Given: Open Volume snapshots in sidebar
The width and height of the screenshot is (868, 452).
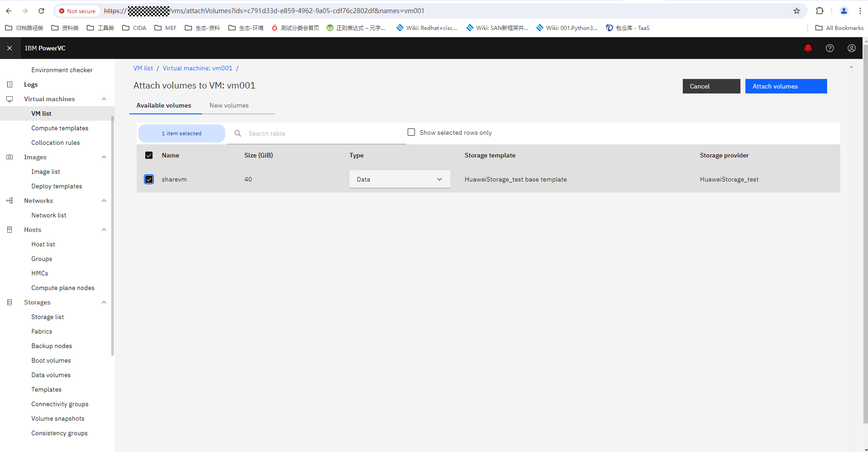Looking at the screenshot, I should click(58, 418).
